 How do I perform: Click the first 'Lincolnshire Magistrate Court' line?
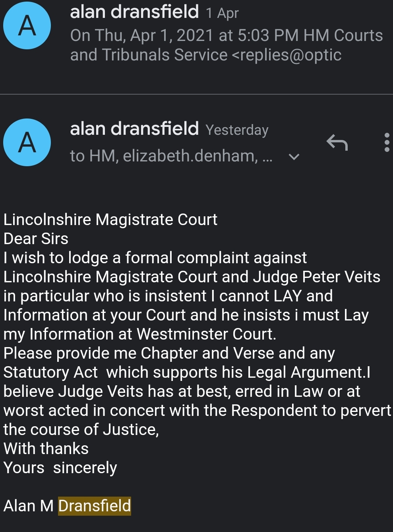[x=110, y=219]
